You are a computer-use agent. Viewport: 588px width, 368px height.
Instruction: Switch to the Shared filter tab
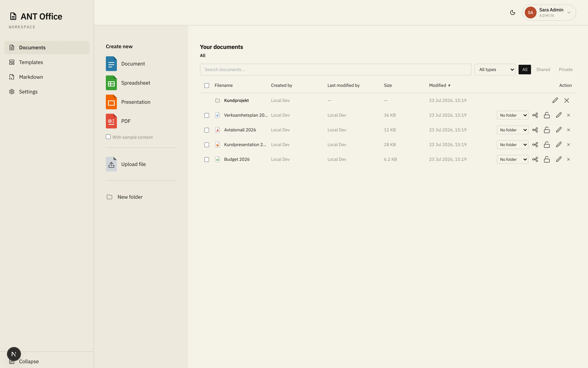coord(543,70)
